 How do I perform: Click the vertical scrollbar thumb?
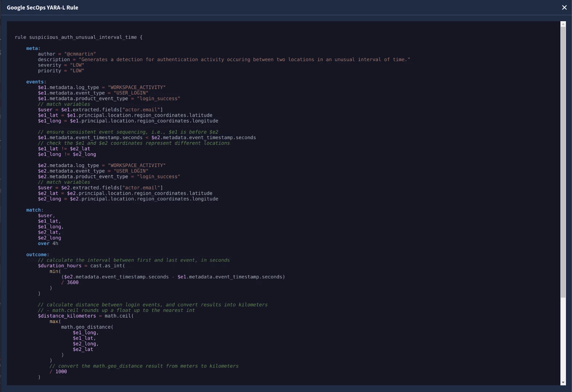pyautogui.click(x=563, y=162)
